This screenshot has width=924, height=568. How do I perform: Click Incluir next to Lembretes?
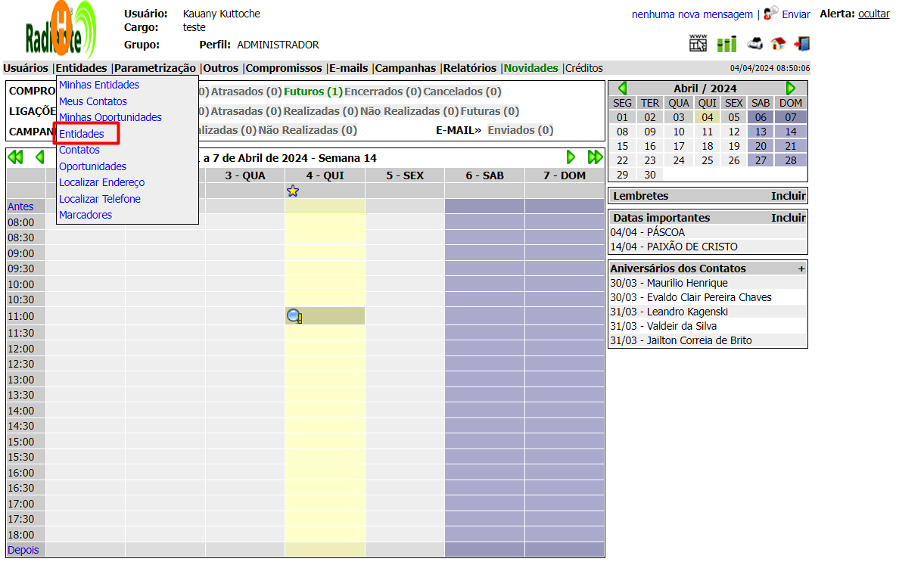pos(788,196)
